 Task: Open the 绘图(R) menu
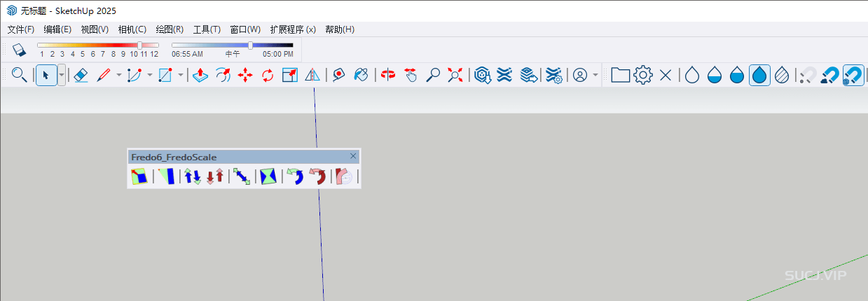pyautogui.click(x=170, y=29)
